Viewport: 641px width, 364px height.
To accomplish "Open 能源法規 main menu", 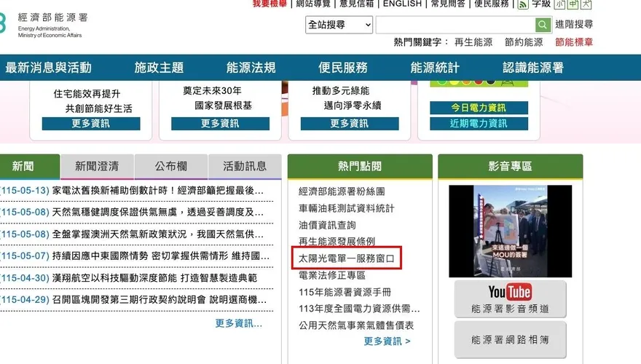I will [251, 68].
